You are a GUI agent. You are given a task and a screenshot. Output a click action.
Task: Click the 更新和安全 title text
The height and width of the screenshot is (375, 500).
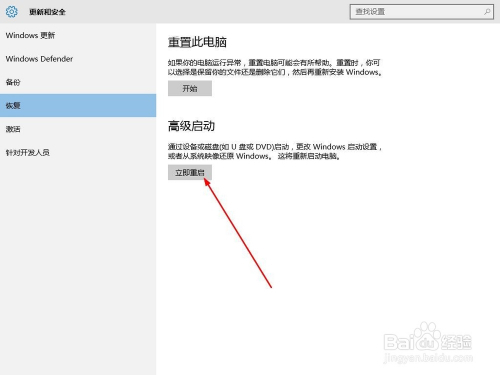click(x=47, y=12)
